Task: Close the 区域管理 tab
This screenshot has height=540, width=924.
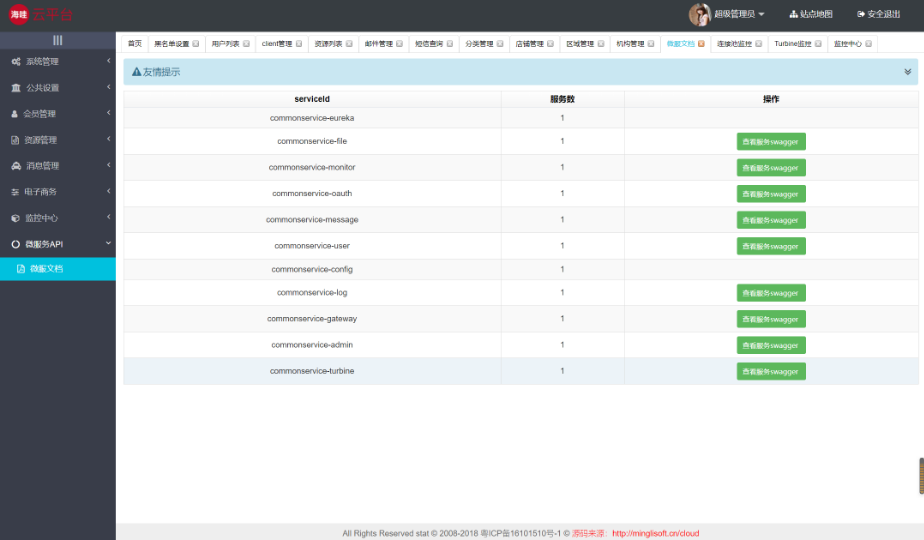Action: (x=600, y=44)
